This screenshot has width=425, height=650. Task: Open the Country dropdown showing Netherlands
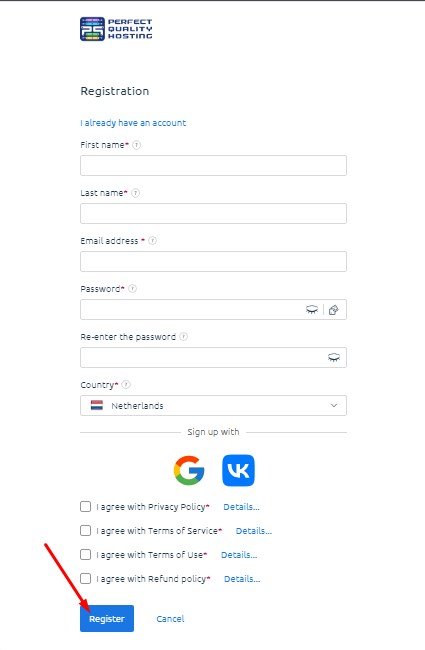214,405
